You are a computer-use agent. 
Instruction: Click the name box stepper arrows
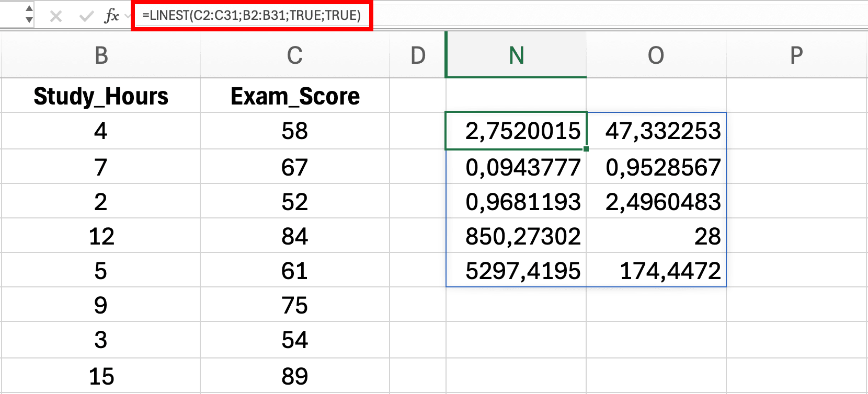(29, 15)
